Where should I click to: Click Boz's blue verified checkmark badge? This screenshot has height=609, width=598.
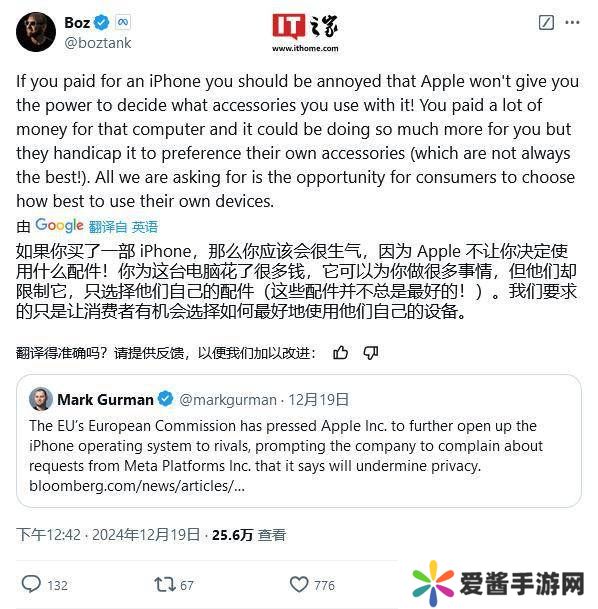(x=102, y=22)
